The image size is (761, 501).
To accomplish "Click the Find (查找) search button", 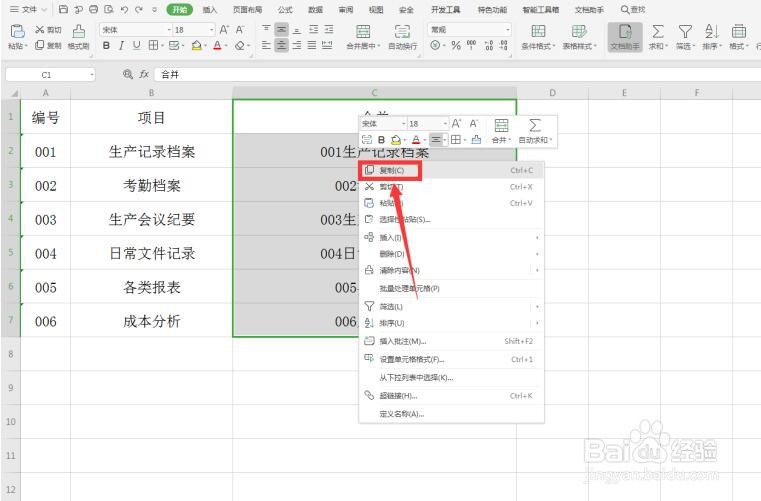I will coord(633,10).
